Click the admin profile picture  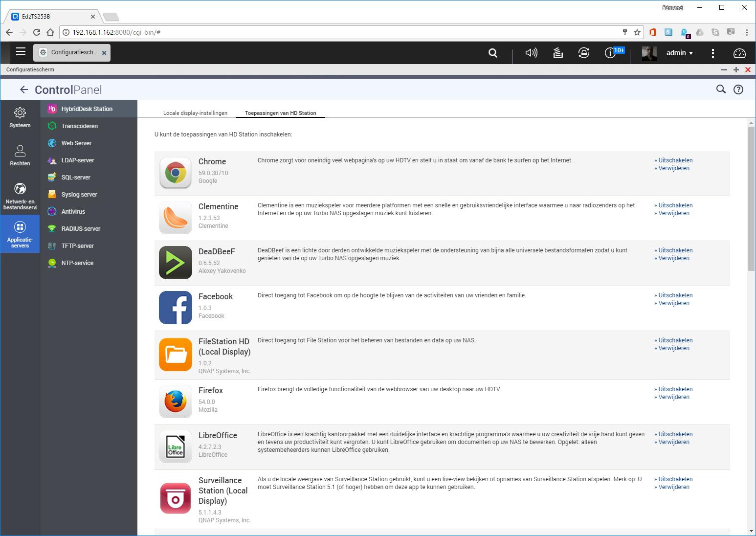click(649, 53)
